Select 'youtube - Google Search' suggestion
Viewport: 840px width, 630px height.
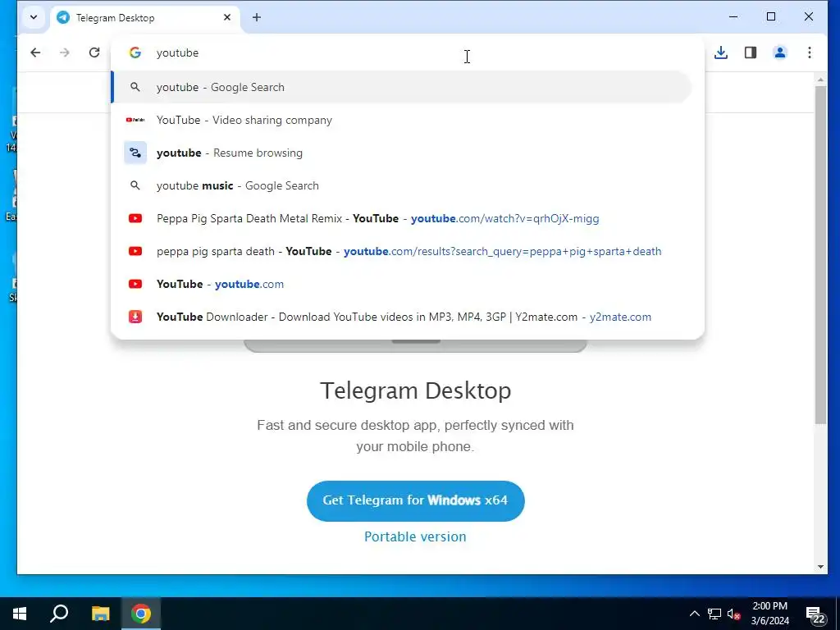401,87
